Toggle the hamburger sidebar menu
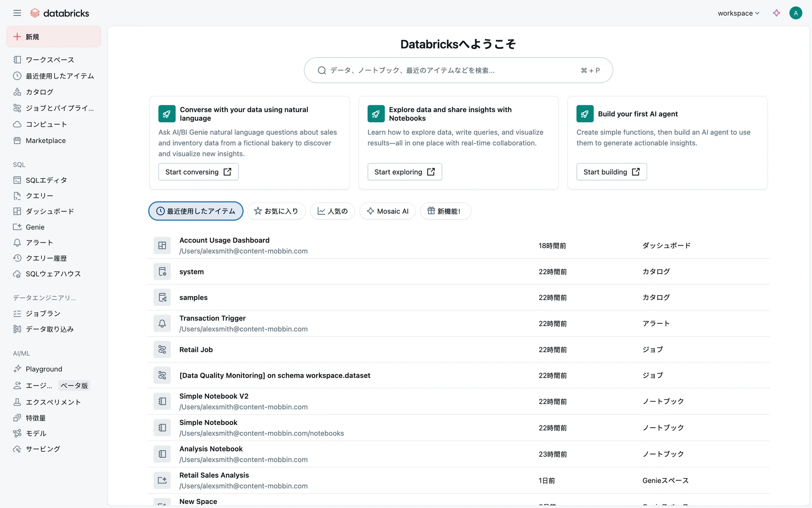This screenshot has height=508, width=812. tap(17, 13)
